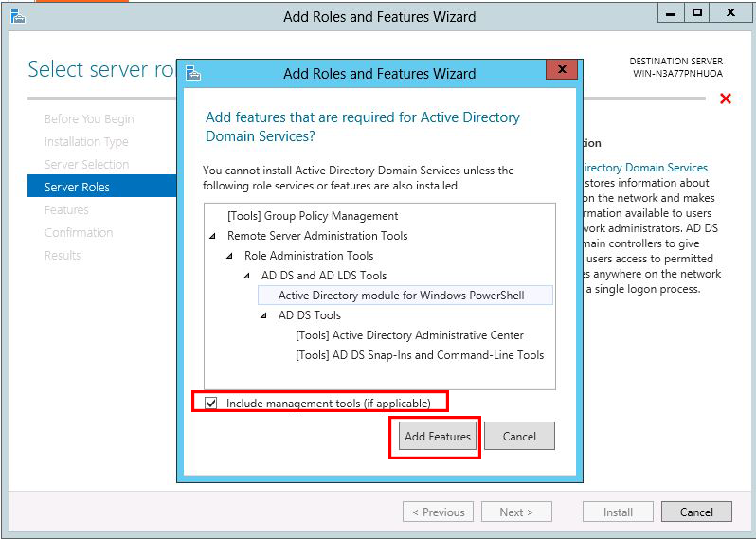Select Active Directory module for Windows PowerShell

pos(405,295)
